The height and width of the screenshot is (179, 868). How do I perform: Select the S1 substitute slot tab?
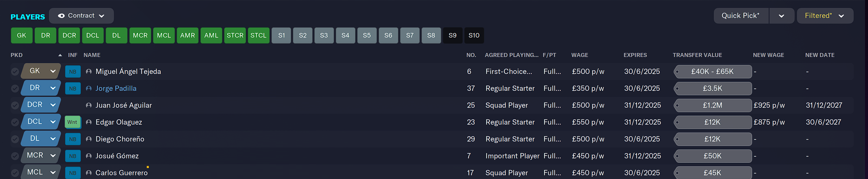[281, 35]
